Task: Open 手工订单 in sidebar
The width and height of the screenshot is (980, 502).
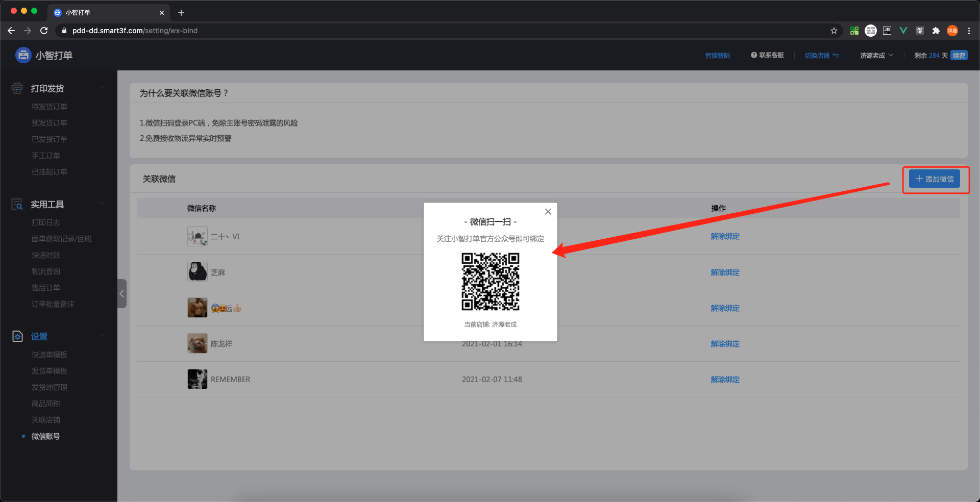Action: coord(46,156)
